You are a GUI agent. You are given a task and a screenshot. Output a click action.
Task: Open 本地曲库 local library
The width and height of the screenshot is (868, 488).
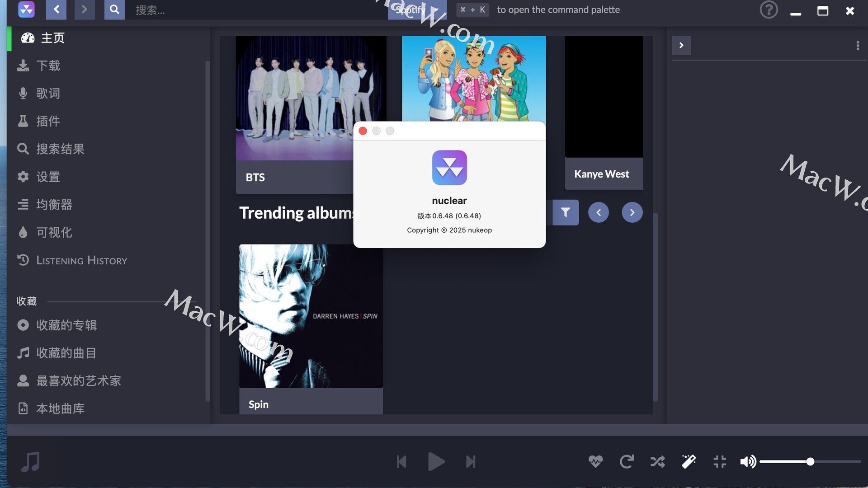point(108,408)
